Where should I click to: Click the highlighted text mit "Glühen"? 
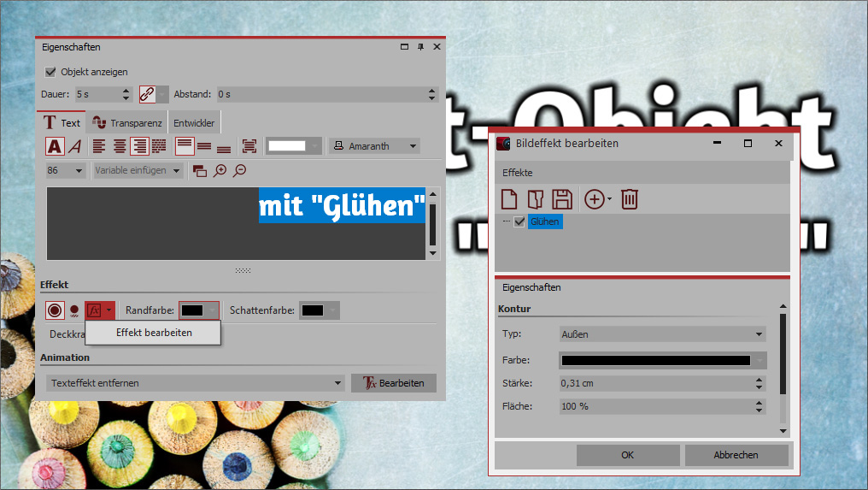tap(342, 205)
